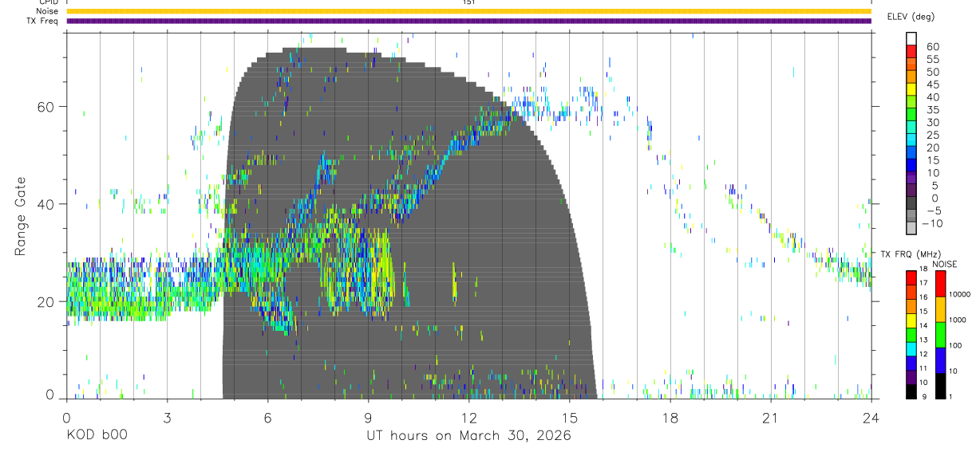Click the x-axis tick label '18'
The image size is (980, 452).
[x=670, y=418]
